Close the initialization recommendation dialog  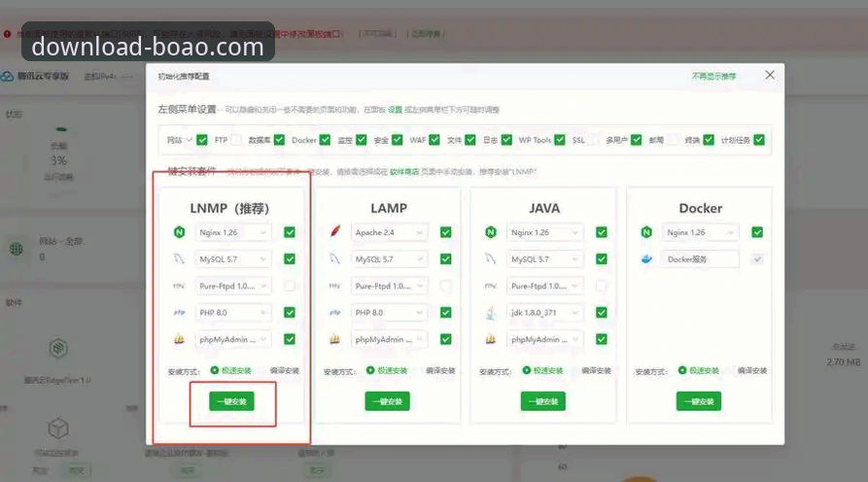pyautogui.click(x=770, y=75)
